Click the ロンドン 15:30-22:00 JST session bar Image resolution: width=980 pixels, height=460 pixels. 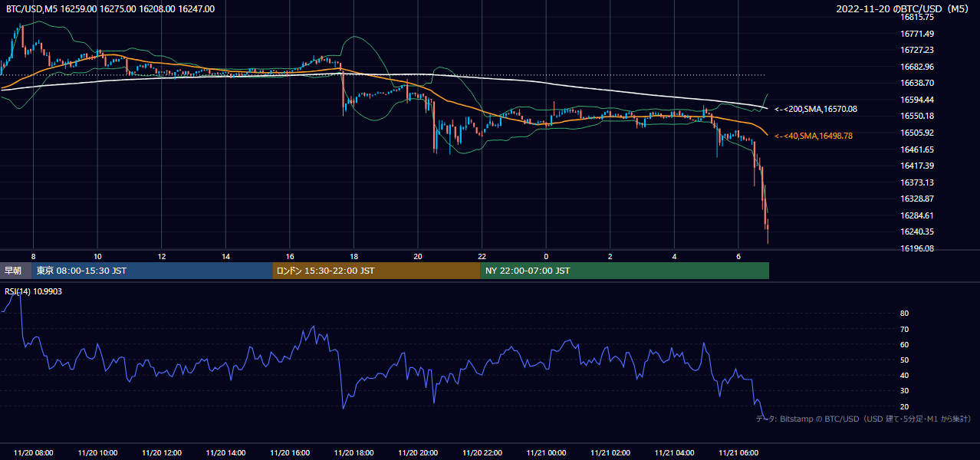[377, 271]
